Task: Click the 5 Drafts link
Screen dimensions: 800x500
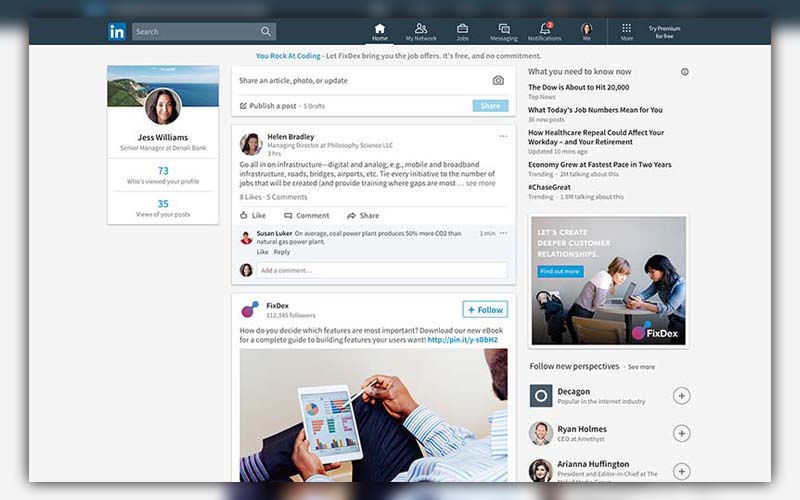Action: (x=314, y=106)
